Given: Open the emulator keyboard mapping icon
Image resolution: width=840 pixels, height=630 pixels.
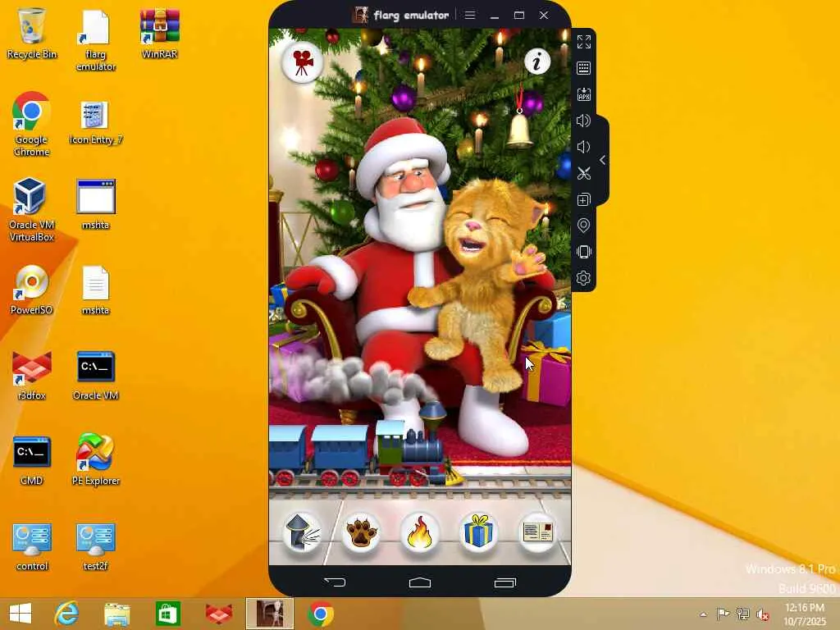Looking at the screenshot, I should click(583, 68).
